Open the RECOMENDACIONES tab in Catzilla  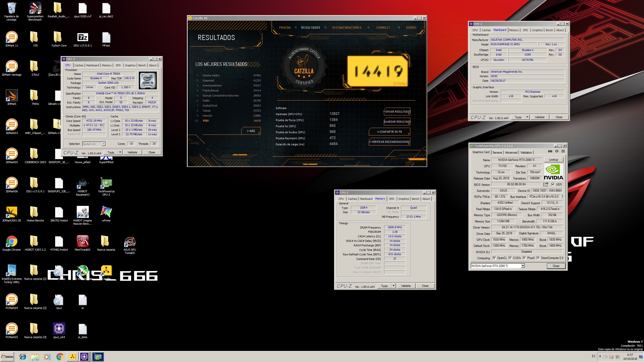click(347, 28)
